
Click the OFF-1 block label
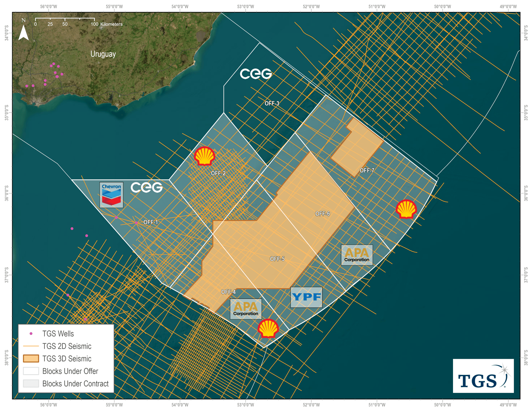coord(151,222)
